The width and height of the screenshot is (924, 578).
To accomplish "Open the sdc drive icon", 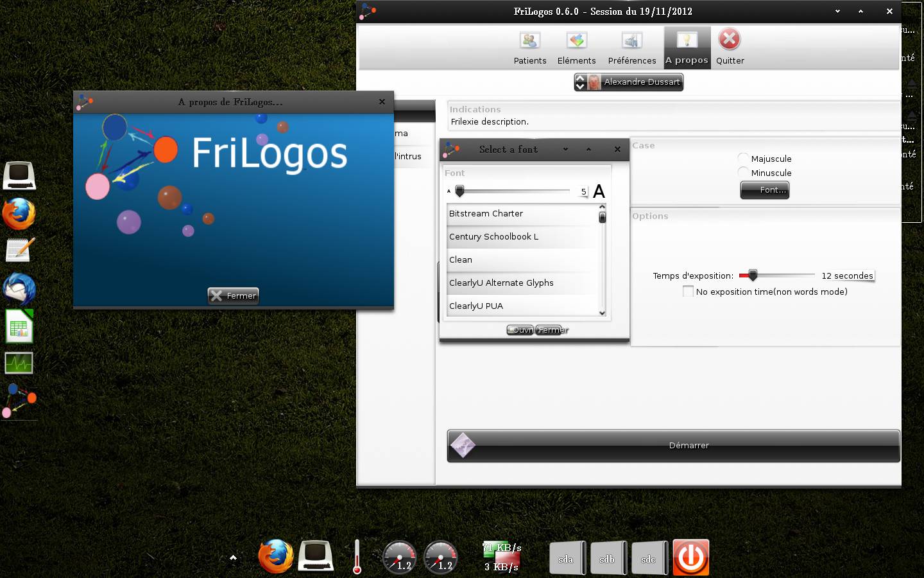I will pyautogui.click(x=649, y=557).
